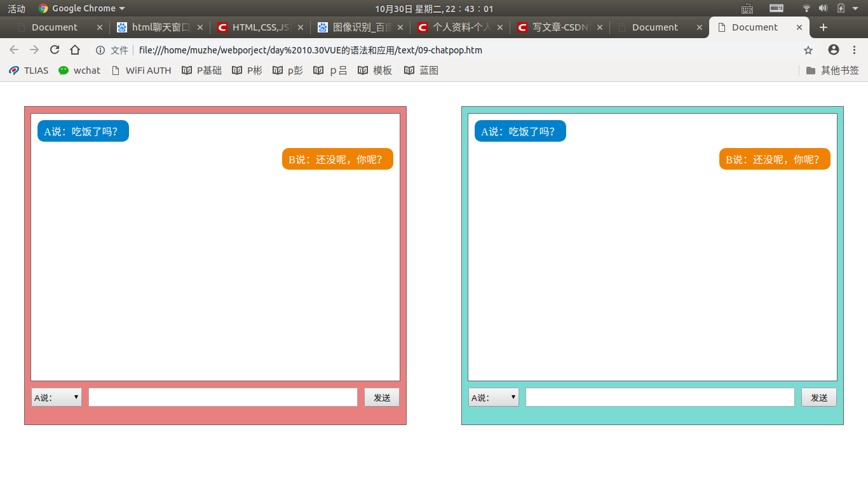Open the on-screen keyboard indicator
The image size is (868, 488).
[747, 8]
